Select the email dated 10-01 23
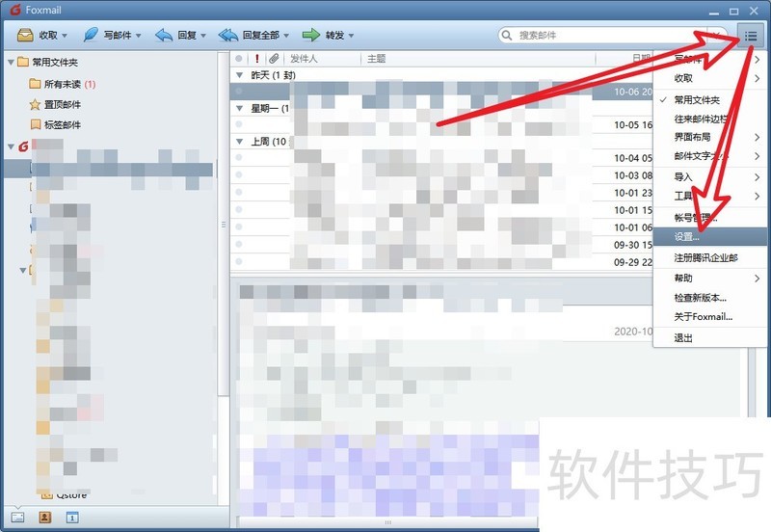771x532 pixels. (441, 193)
